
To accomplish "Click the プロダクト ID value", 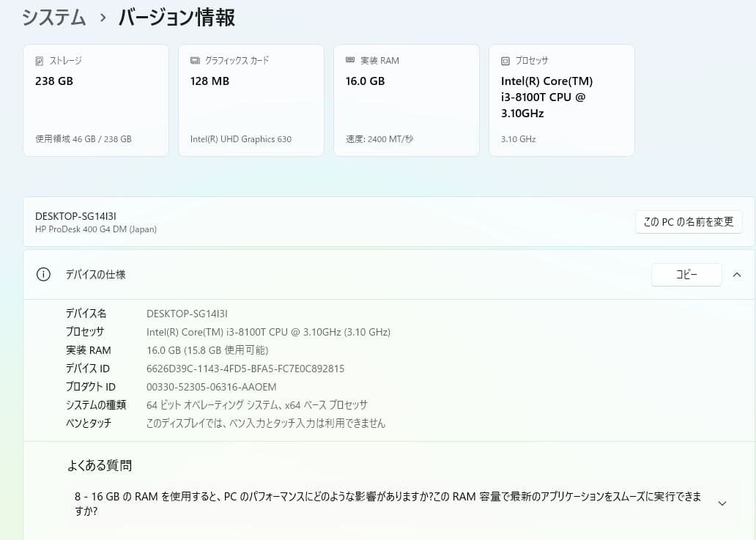I will 211,387.
